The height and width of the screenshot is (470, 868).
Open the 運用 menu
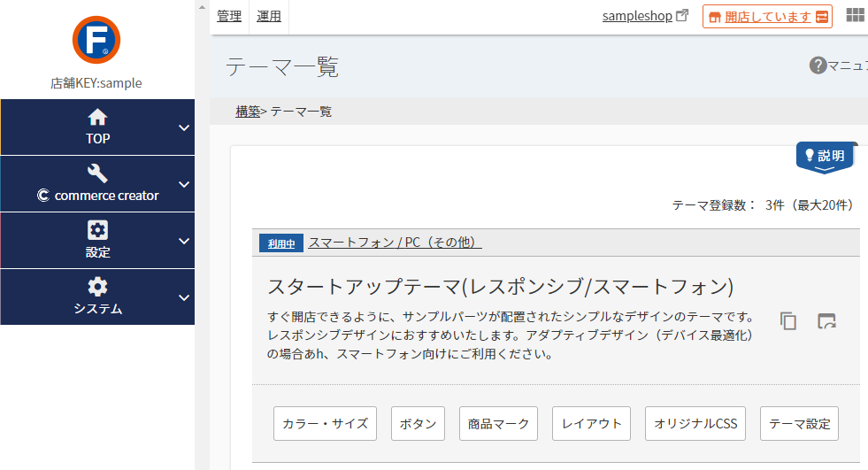click(x=269, y=16)
